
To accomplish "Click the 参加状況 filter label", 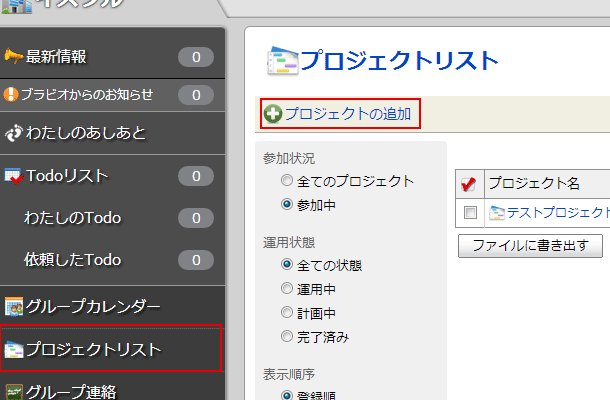I will [x=289, y=158].
